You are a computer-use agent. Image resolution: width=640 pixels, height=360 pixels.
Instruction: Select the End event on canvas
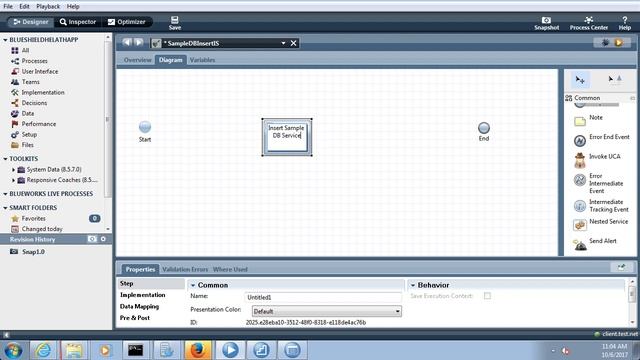tap(484, 128)
